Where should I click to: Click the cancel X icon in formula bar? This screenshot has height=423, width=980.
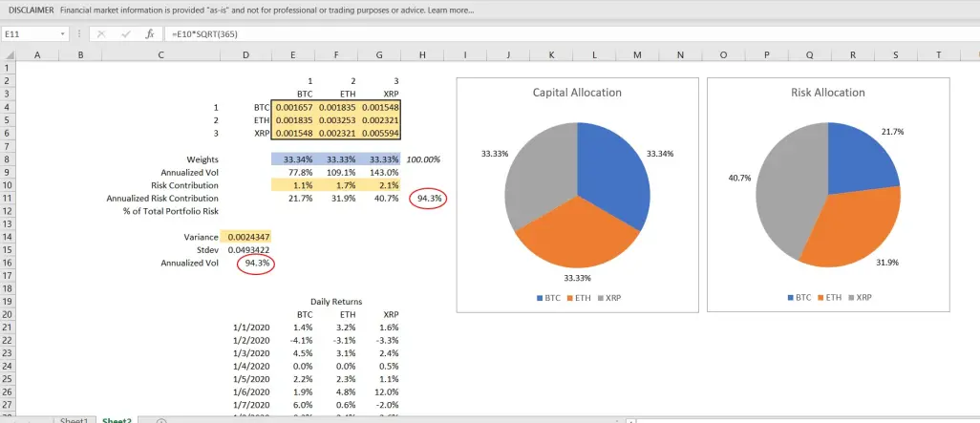[x=101, y=34]
